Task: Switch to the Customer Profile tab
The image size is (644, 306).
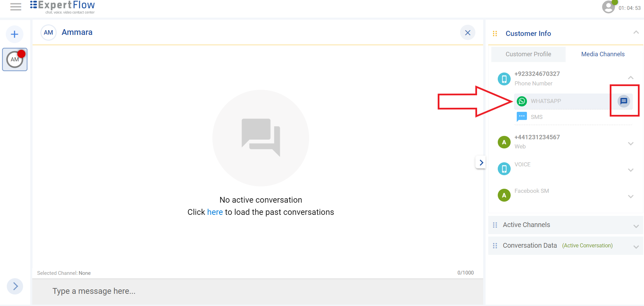Action: click(x=528, y=54)
